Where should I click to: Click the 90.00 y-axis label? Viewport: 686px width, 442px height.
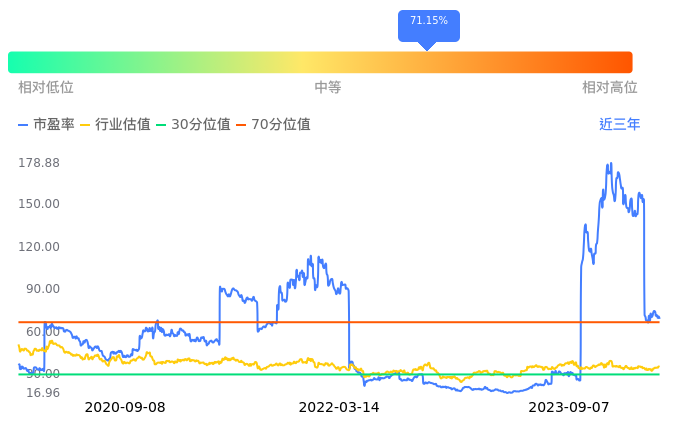[43, 289]
